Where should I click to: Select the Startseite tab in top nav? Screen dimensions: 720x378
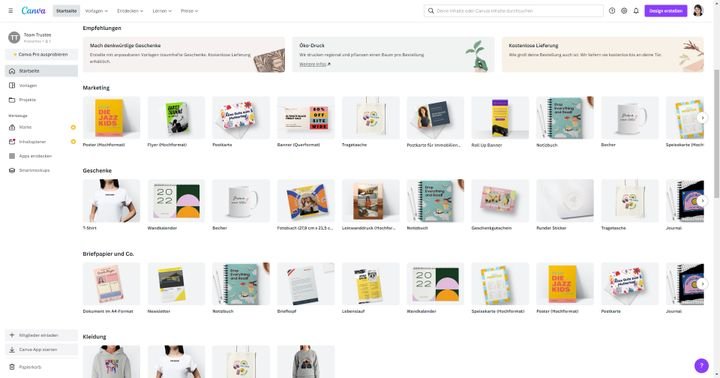(x=66, y=11)
